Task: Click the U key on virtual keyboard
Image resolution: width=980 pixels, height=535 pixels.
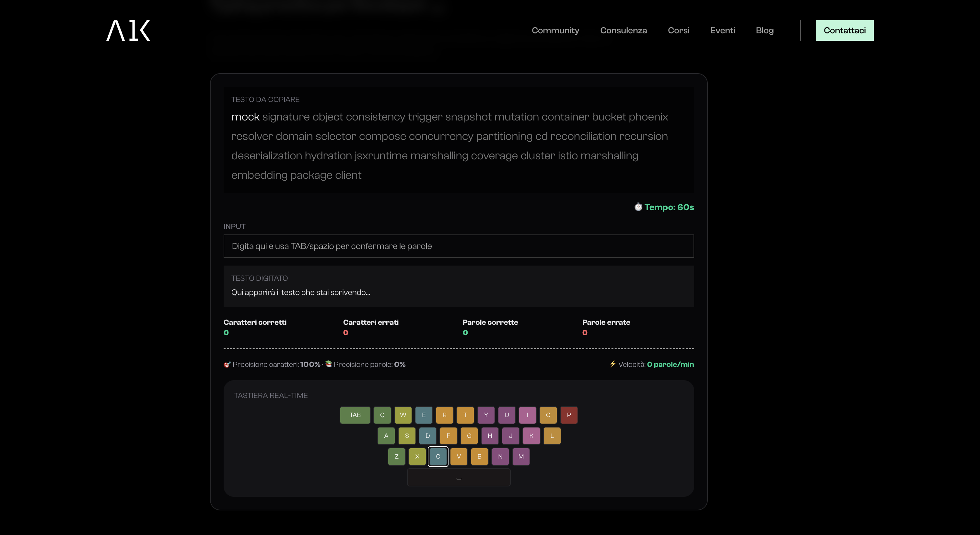Action: click(x=506, y=415)
